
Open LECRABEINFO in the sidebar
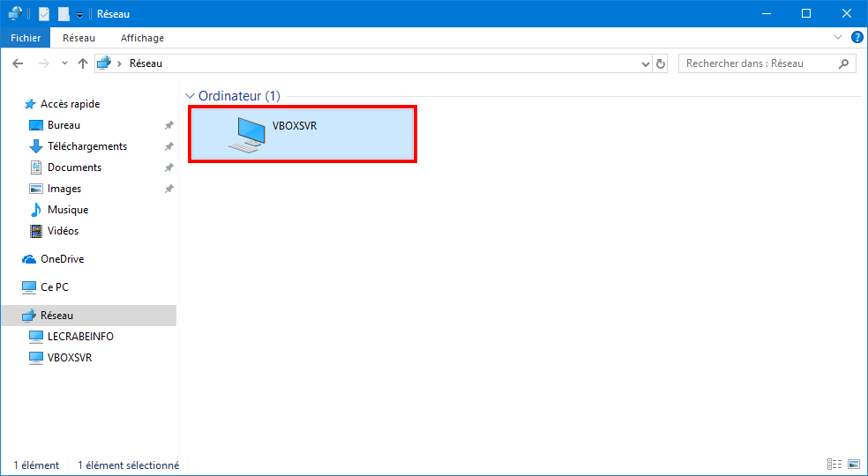pos(80,337)
